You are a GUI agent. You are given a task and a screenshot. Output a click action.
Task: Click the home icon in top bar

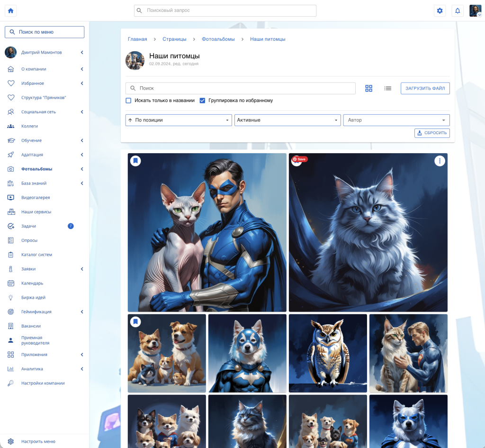click(x=10, y=10)
